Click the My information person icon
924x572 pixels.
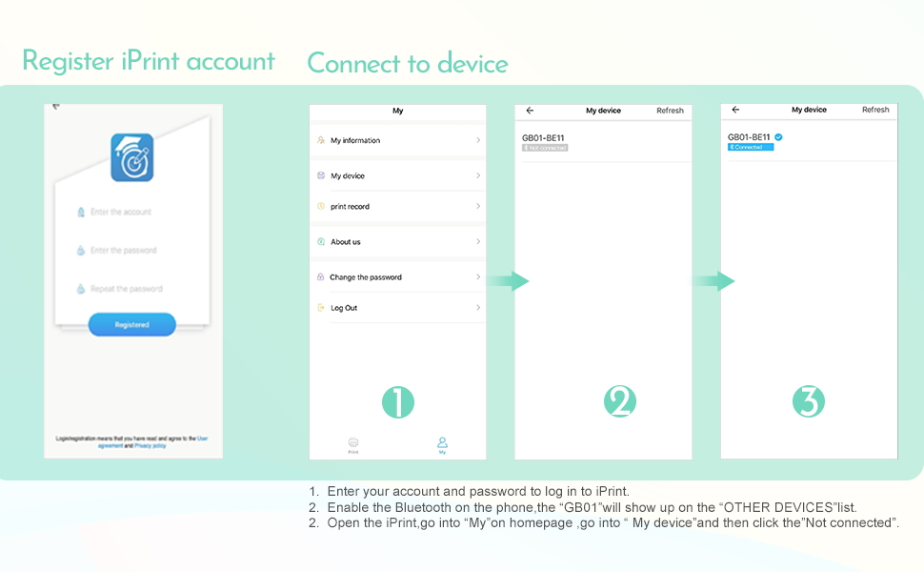pyautogui.click(x=321, y=140)
